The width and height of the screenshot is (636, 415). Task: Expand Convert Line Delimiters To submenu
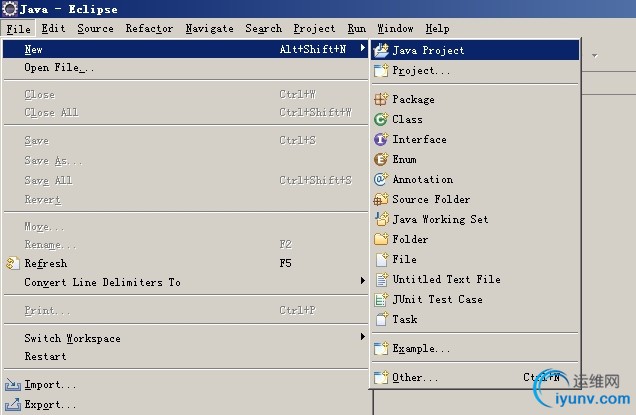coord(363,282)
